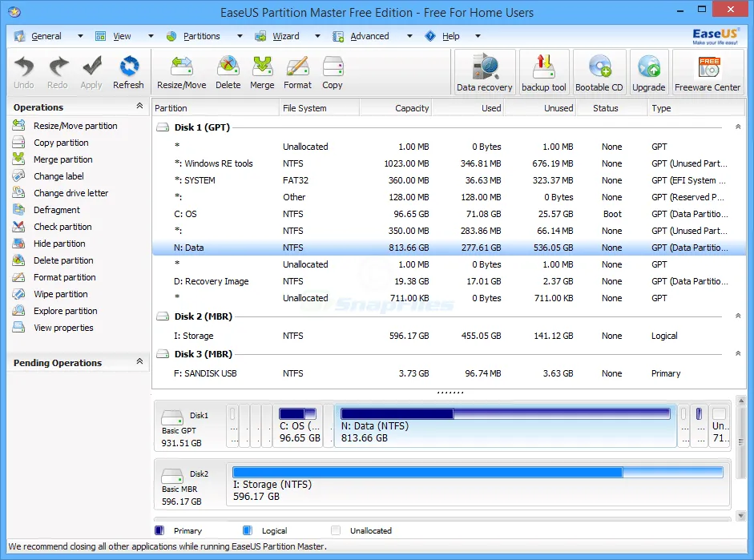754x560 pixels.
Task: Sort by the Partition column header
Action: coord(216,108)
